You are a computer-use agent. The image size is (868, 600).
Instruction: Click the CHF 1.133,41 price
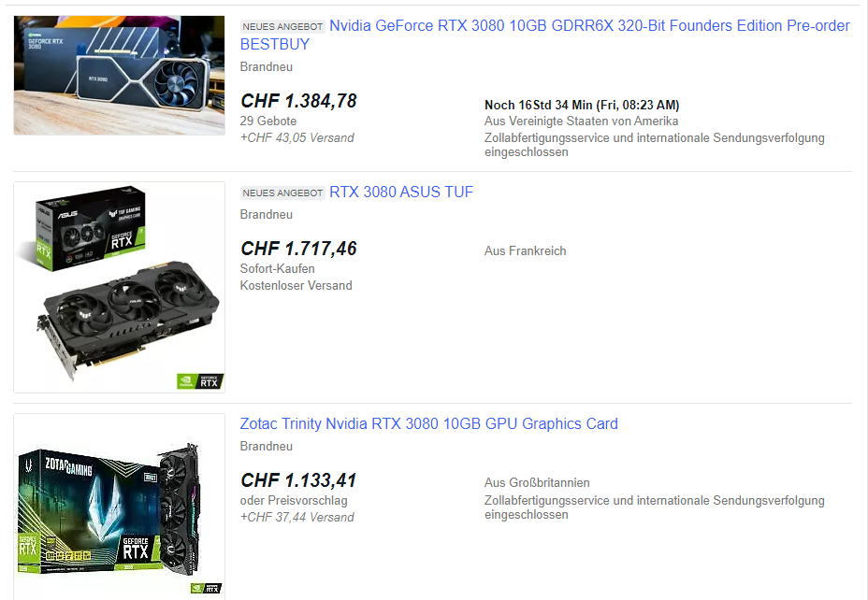pos(298,480)
